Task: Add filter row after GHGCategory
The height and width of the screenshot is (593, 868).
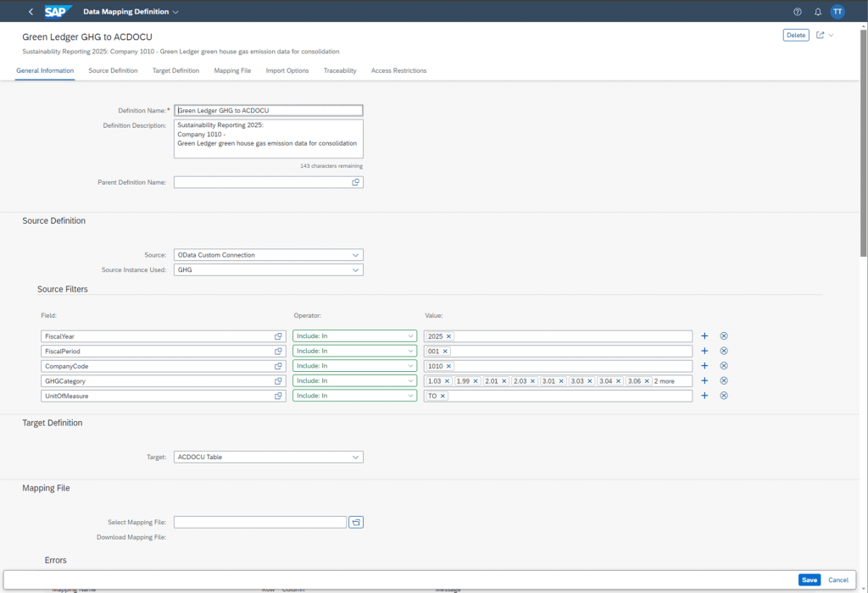Action: click(x=704, y=380)
